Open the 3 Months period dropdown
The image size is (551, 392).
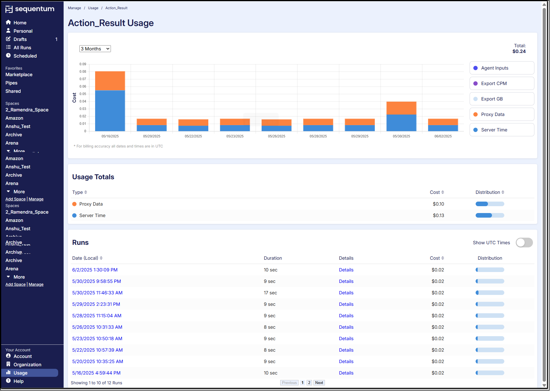tap(95, 49)
